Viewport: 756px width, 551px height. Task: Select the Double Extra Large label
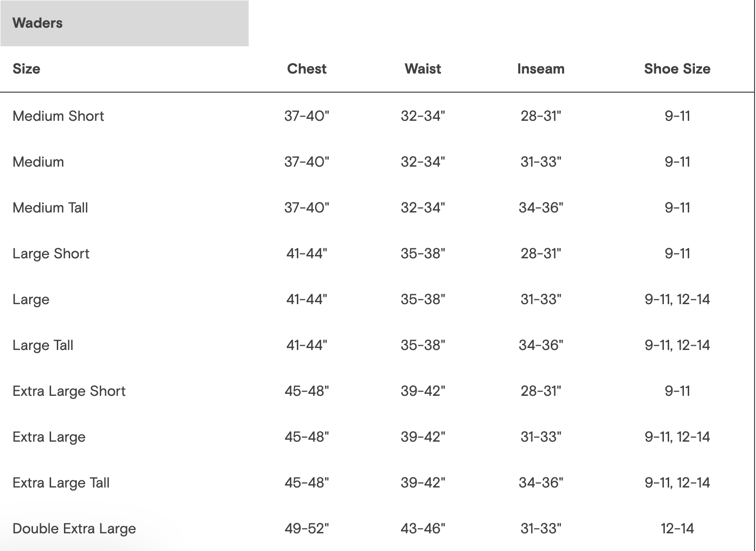point(74,529)
